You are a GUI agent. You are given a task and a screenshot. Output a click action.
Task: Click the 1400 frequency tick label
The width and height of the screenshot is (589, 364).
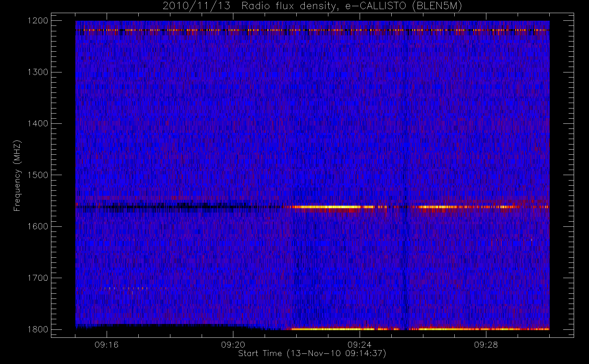(x=37, y=124)
